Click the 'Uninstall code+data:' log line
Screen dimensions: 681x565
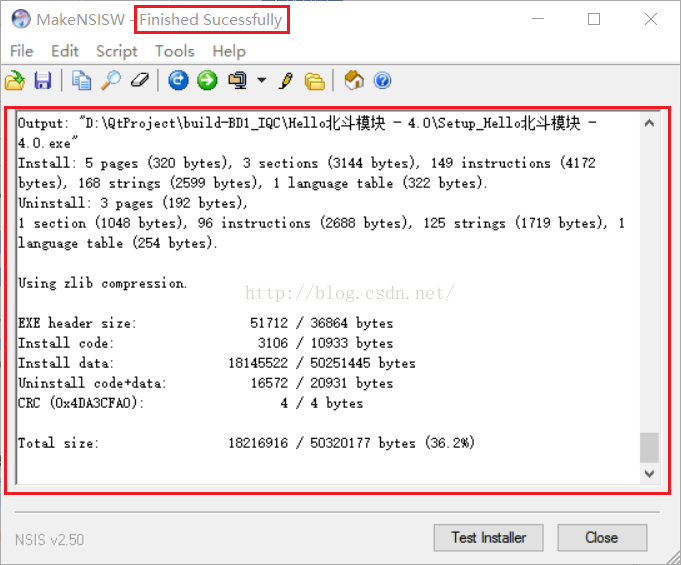point(205,383)
